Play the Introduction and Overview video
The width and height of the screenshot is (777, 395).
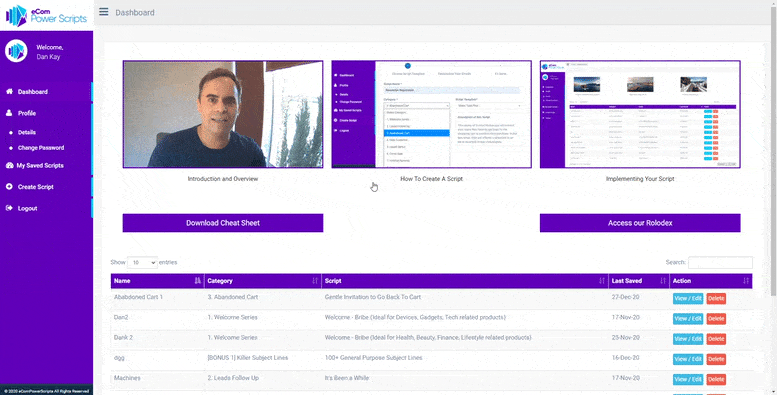click(223, 114)
